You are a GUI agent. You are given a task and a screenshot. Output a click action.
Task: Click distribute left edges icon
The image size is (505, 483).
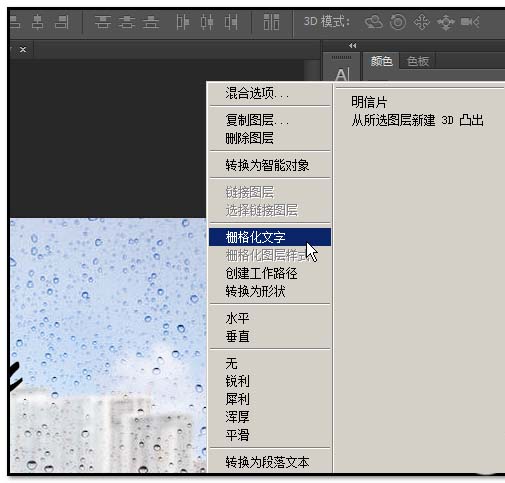click(x=183, y=23)
